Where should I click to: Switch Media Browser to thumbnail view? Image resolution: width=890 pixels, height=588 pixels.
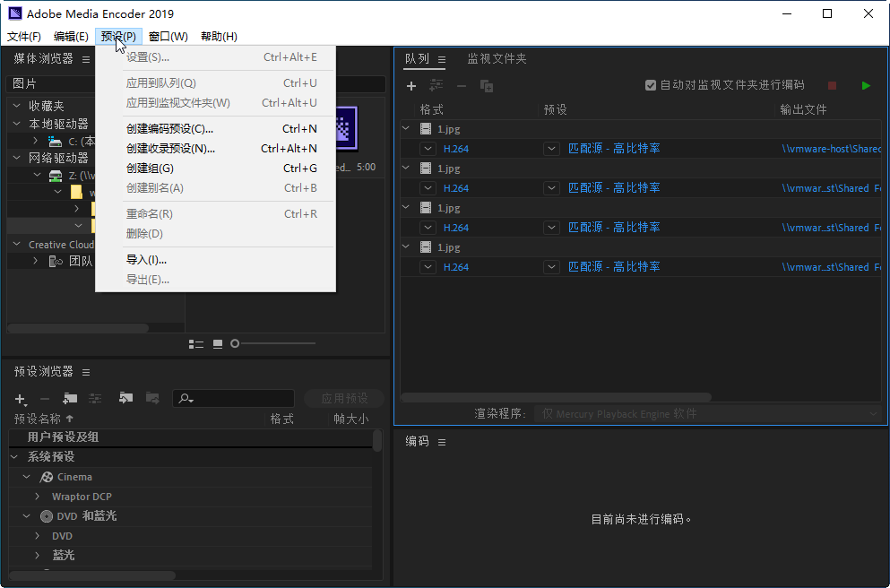coord(218,344)
